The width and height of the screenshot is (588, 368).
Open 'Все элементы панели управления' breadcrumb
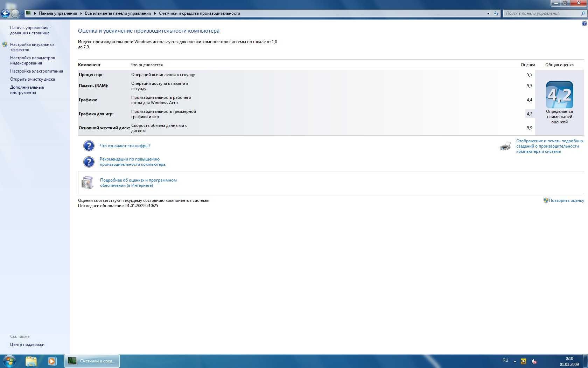tap(118, 13)
